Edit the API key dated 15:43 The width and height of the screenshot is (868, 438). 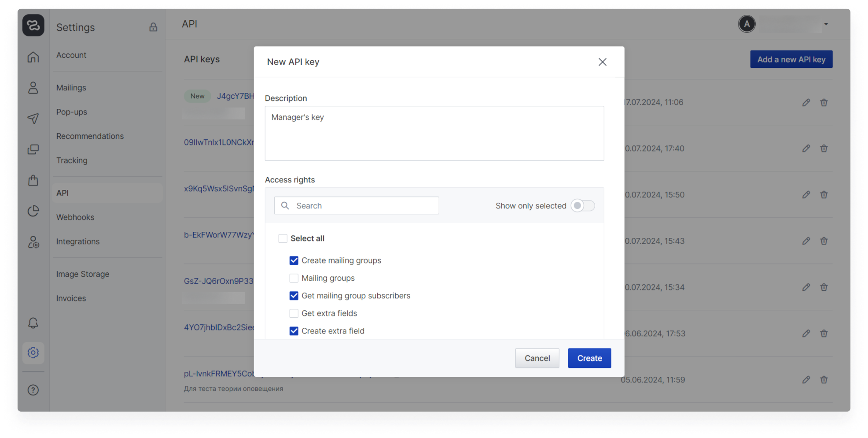tap(806, 241)
